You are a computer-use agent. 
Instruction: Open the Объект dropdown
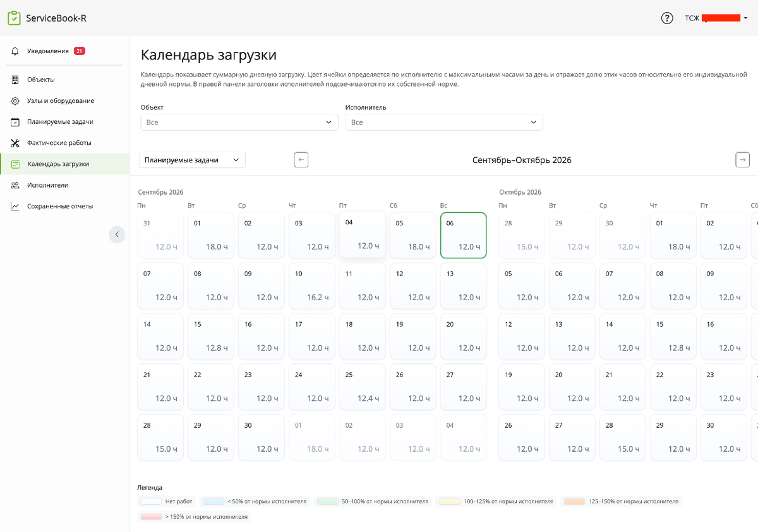click(239, 122)
